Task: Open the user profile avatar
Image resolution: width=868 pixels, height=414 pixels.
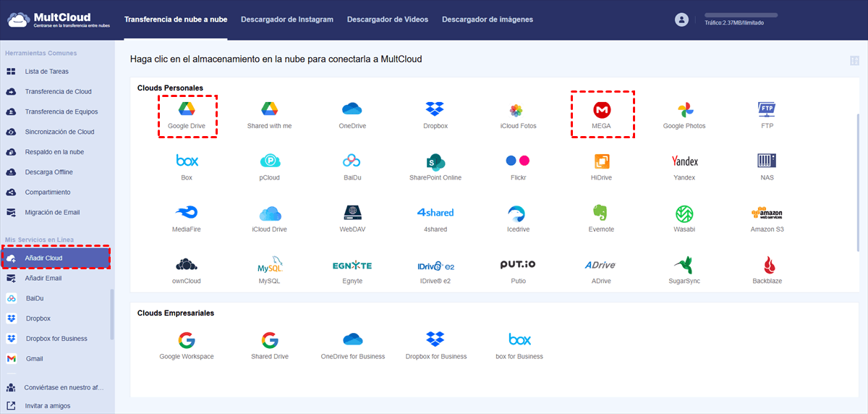Action: click(681, 20)
